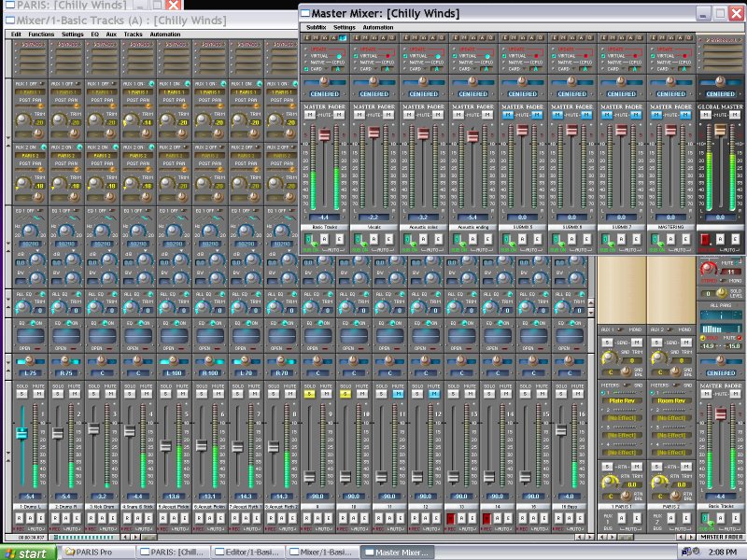This screenshot has height=560, width=747.
Task: Disarm red record button on track 14
Action: point(486,518)
